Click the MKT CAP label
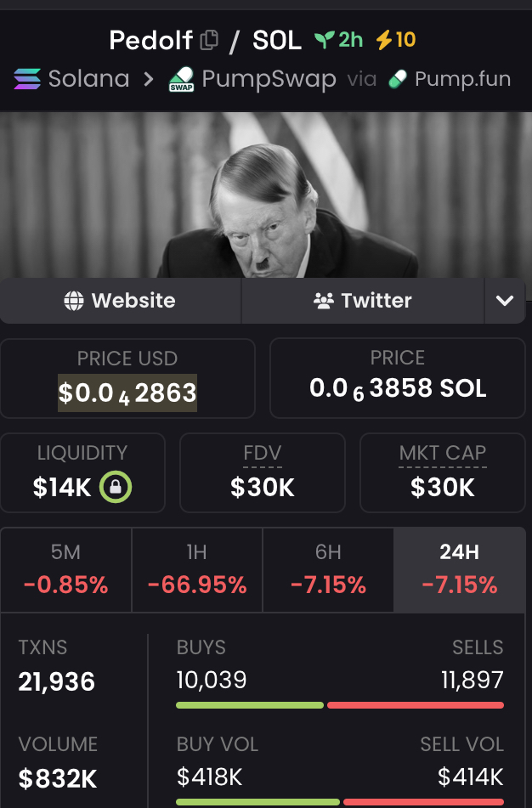 tap(442, 453)
